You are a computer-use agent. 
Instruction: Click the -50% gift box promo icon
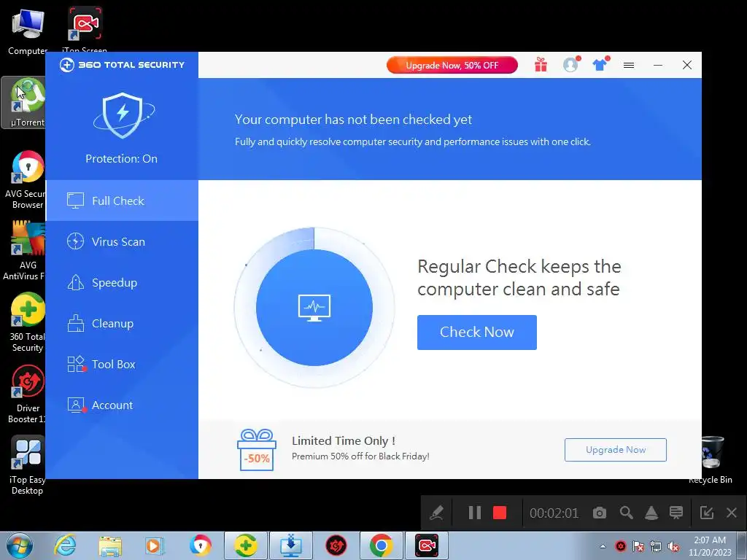[x=257, y=450]
